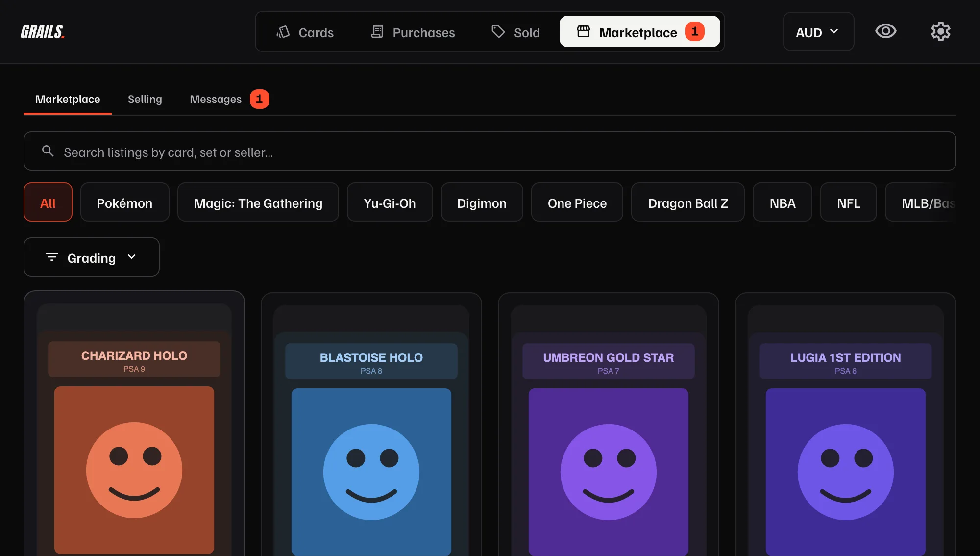Filter listings by MLB/Baseball

(921, 202)
